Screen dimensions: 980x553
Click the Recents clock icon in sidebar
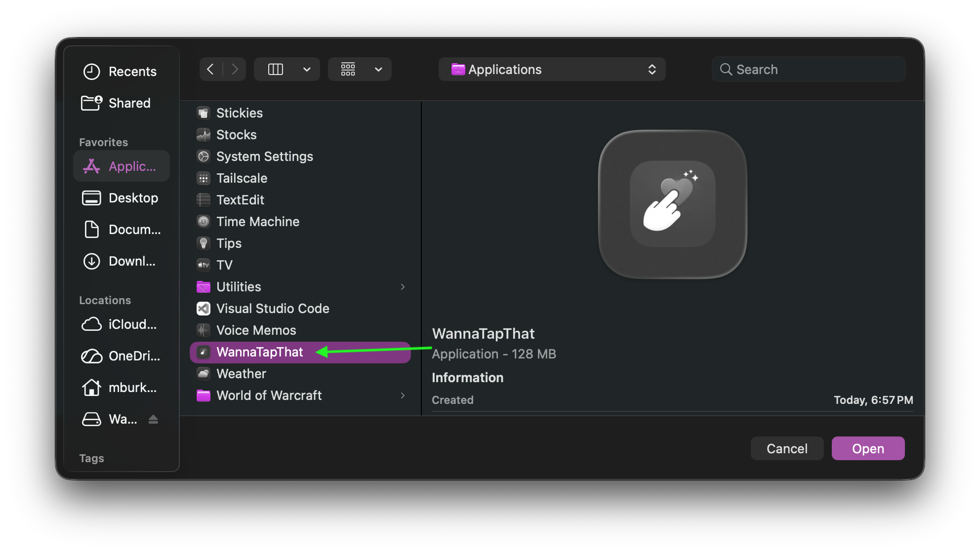[91, 72]
